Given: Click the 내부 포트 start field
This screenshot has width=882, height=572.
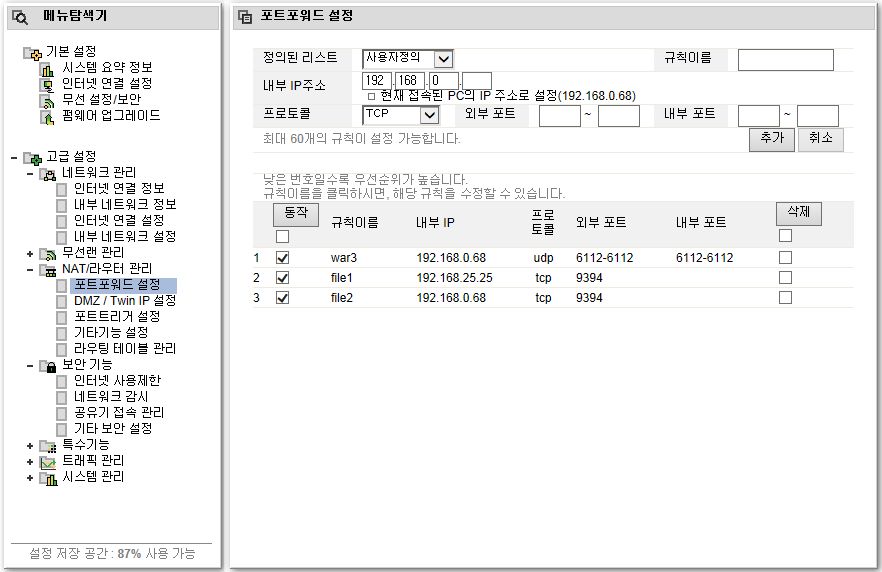Looking at the screenshot, I should pyautogui.click(x=758, y=116).
